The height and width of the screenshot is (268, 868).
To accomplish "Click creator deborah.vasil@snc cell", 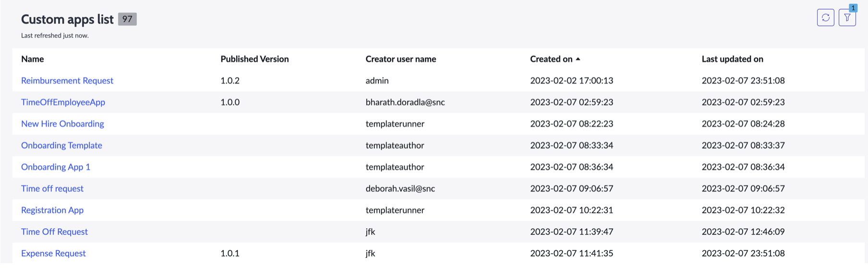I will click(400, 188).
